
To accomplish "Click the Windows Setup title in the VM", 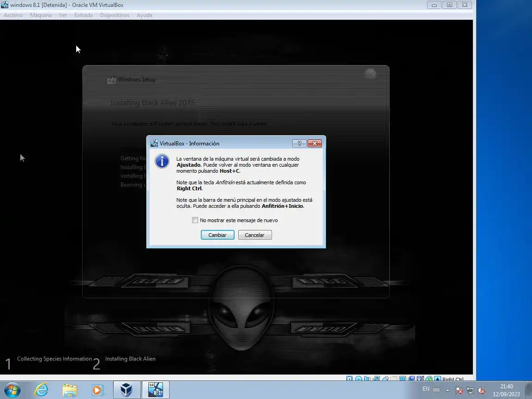I will click(137, 79).
